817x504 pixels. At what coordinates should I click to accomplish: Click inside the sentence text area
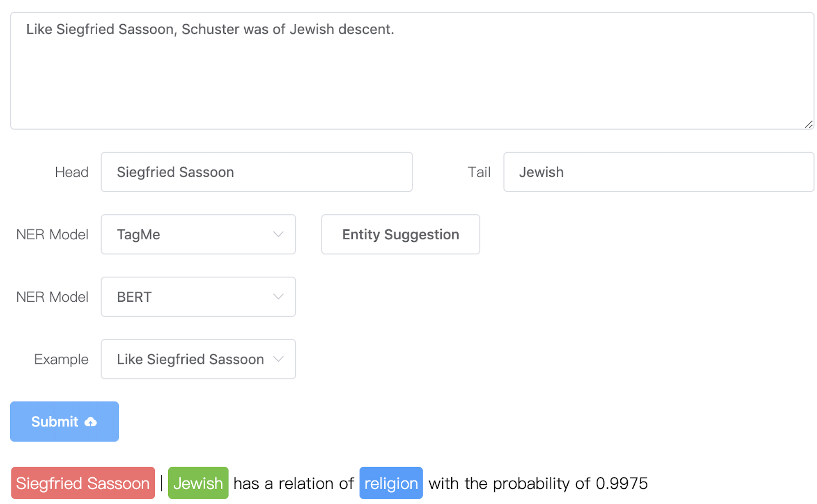pos(412,71)
